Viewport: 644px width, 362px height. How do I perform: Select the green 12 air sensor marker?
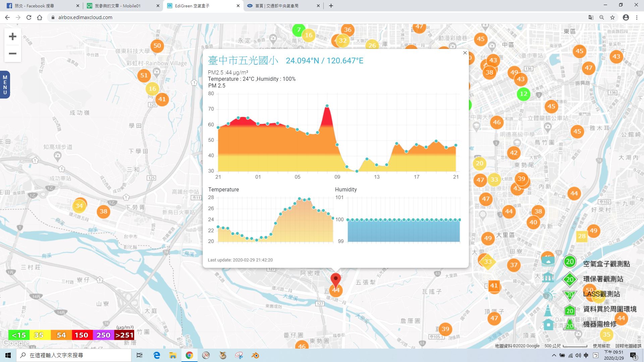click(x=523, y=94)
